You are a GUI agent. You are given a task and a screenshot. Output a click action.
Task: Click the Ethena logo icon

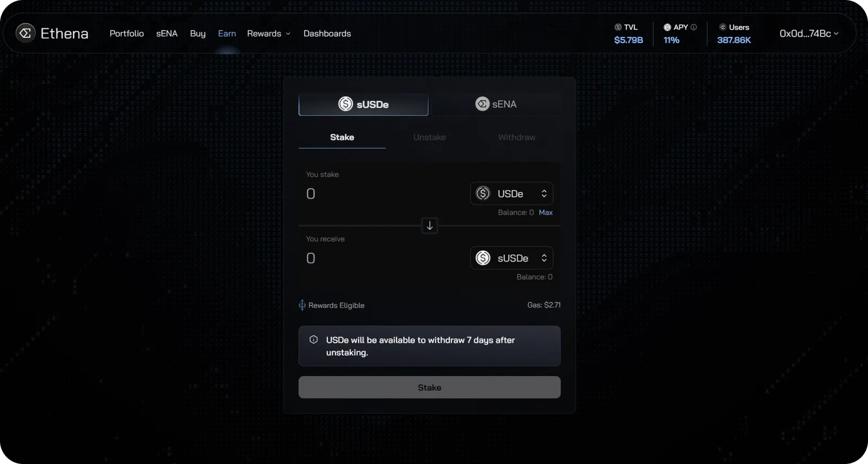25,33
